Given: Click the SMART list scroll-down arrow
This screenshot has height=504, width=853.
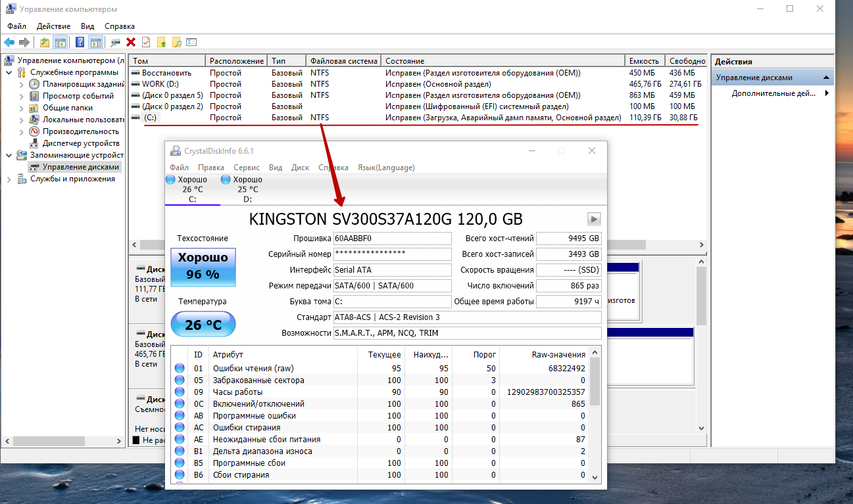Looking at the screenshot, I should [595, 477].
